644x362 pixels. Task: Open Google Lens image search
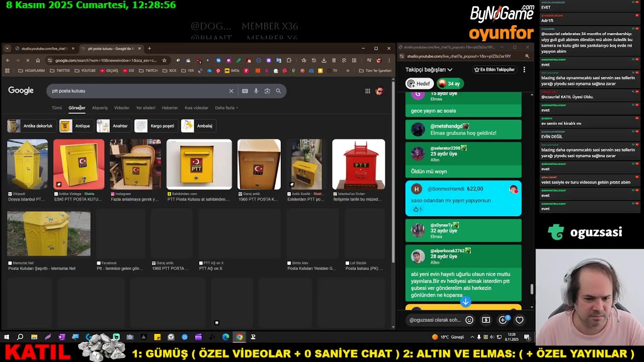267,91
